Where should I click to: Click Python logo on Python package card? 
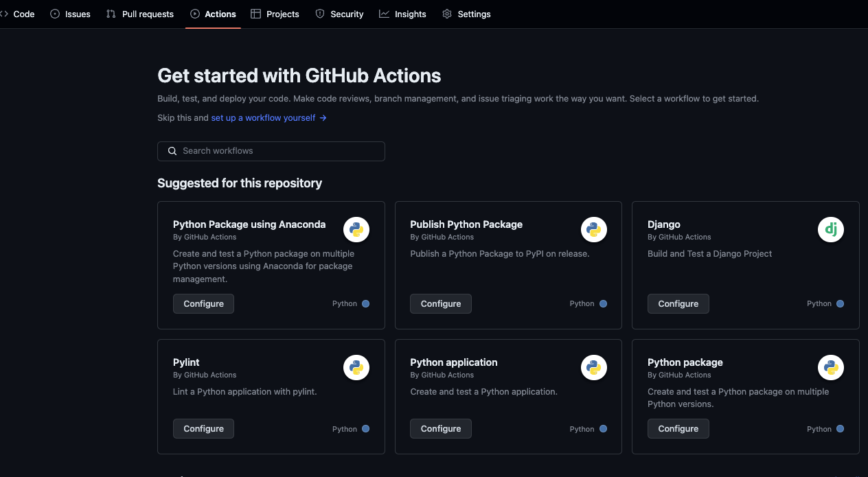pyautogui.click(x=831, y=368)
